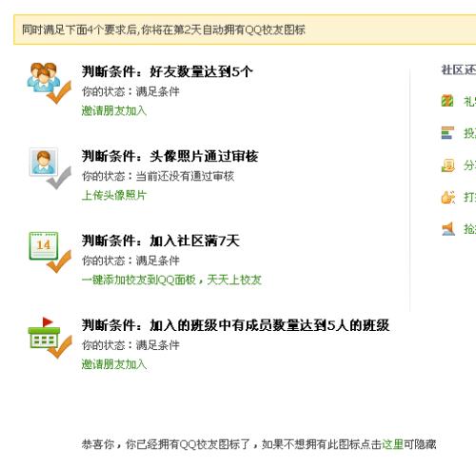Click 这里 link to hide icon
Image resolution: width=476 pixels, height=466 pixels.
tap(392, 444)
